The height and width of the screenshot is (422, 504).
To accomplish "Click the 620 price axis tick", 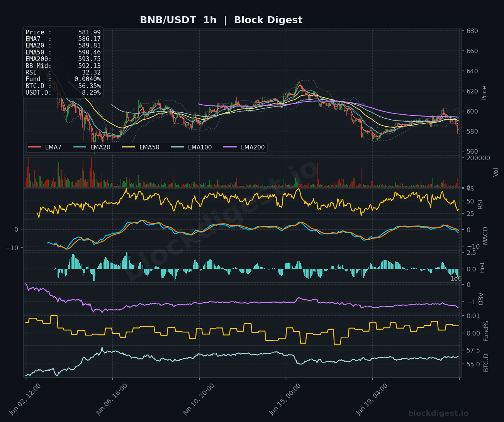I will coord(472,91).
